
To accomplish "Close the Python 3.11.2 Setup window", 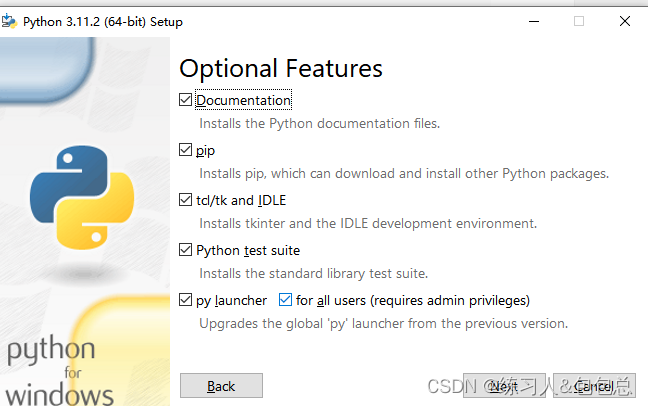I will coord(624,21).
